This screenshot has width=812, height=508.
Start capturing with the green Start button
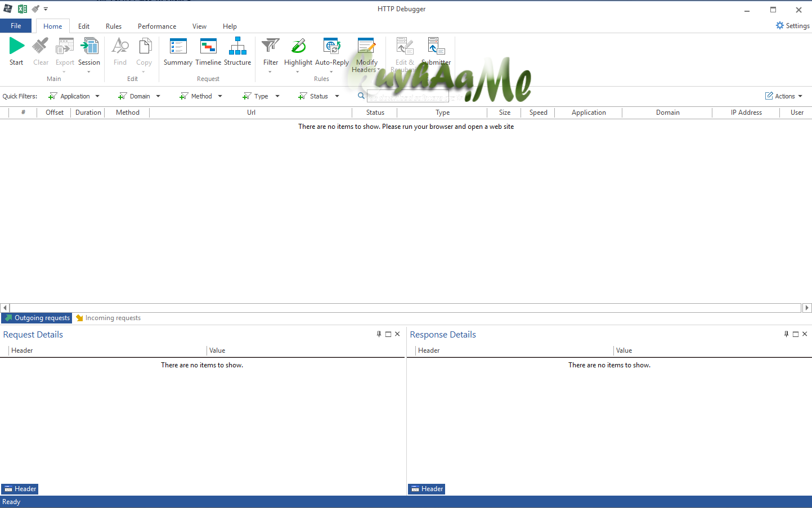coord(16,51)
